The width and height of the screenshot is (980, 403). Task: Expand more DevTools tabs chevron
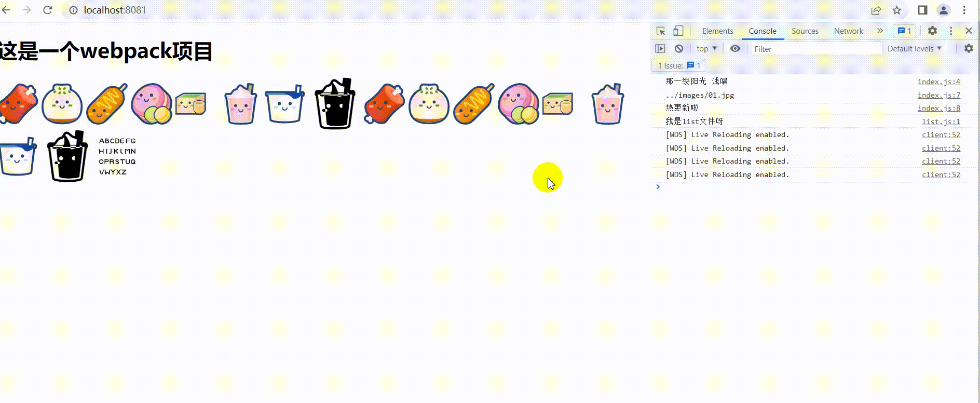pyautogui.click(x=880, y=31)
